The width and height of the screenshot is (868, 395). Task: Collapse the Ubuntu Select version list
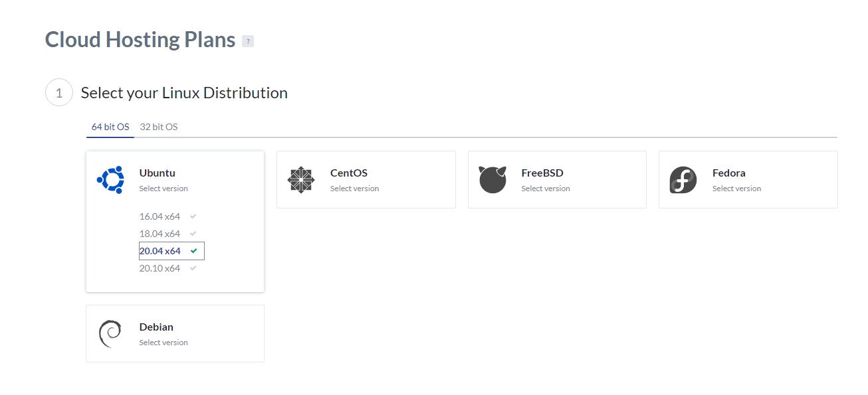tap(163, 189)
